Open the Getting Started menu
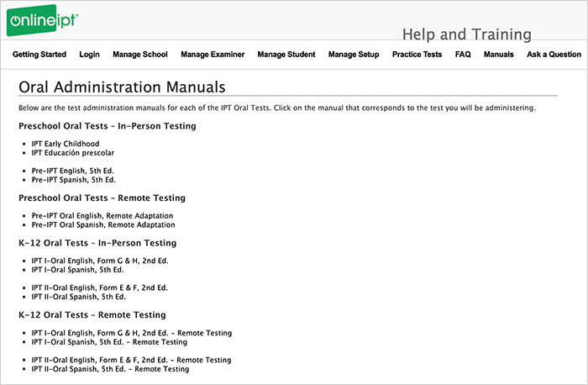Viewport: 588px width, 385px height. [x=39, y=55]
